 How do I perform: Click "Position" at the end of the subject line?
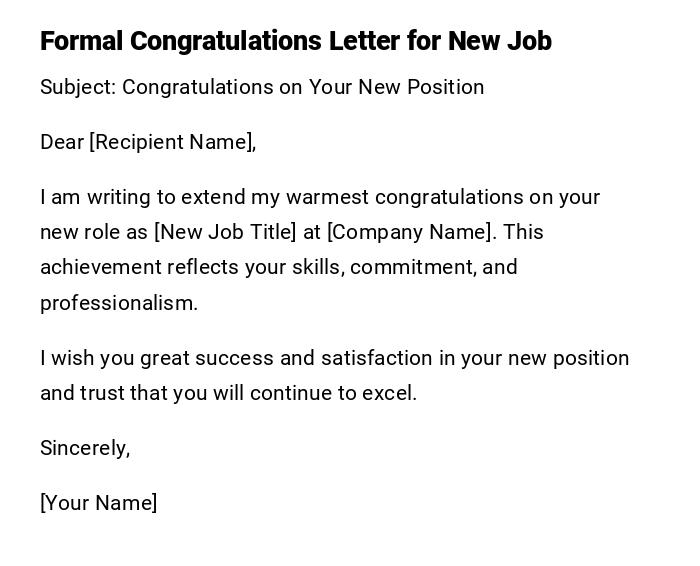tap(443, 87)
